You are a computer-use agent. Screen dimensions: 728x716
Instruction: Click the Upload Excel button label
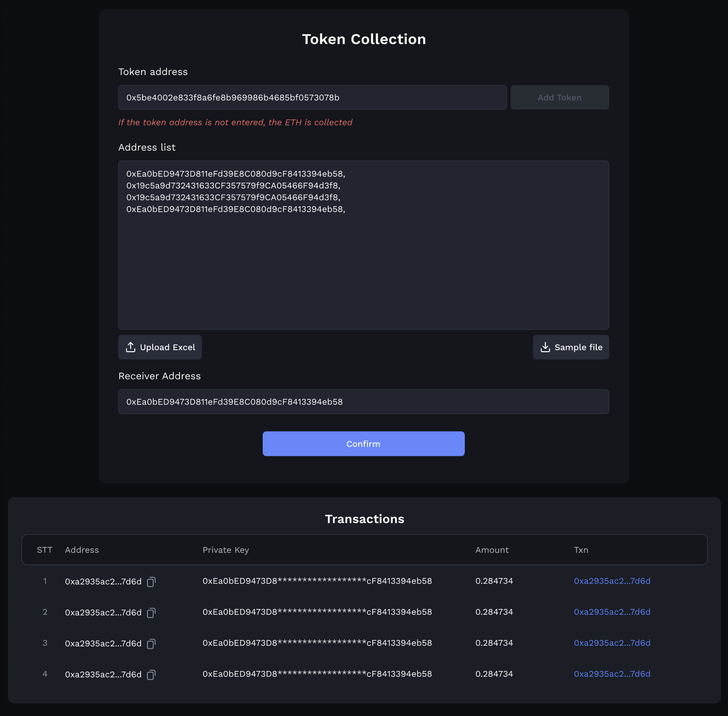167,347
